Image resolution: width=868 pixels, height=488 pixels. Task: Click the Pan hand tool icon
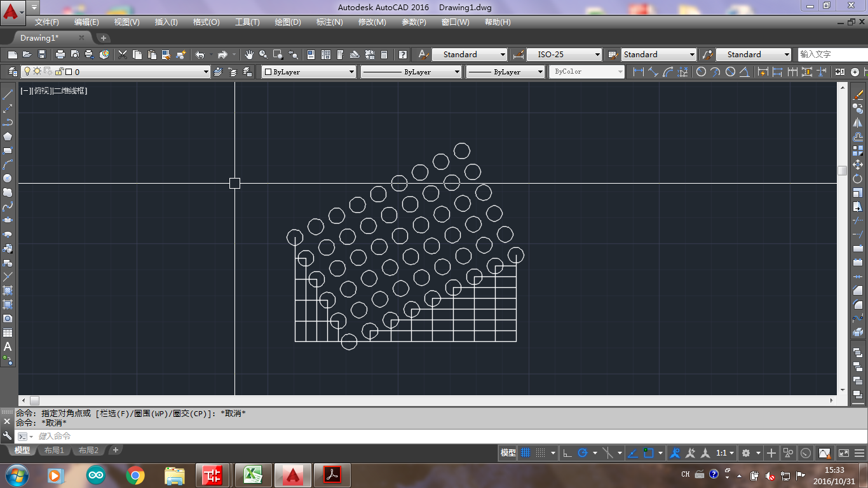click(x=249, y=55)
